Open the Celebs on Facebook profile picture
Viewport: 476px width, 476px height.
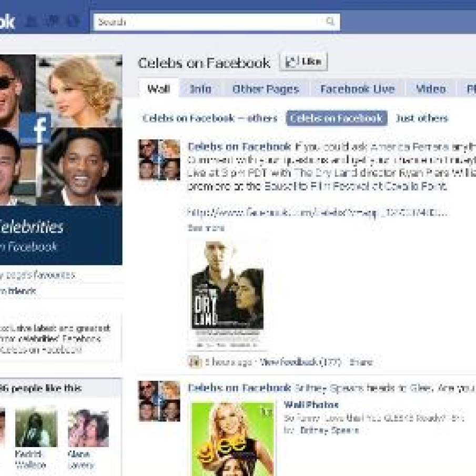pos(61,159)
